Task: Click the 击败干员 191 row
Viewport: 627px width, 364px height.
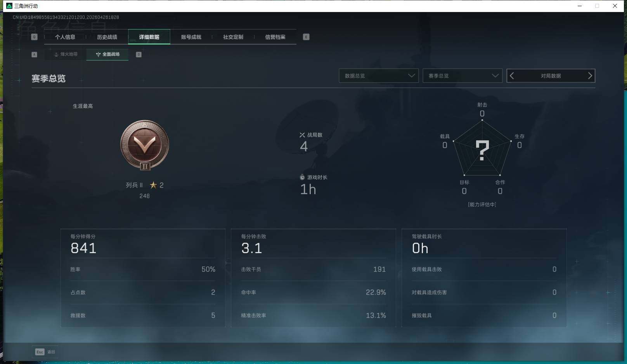Action: [x=313, y=269]
